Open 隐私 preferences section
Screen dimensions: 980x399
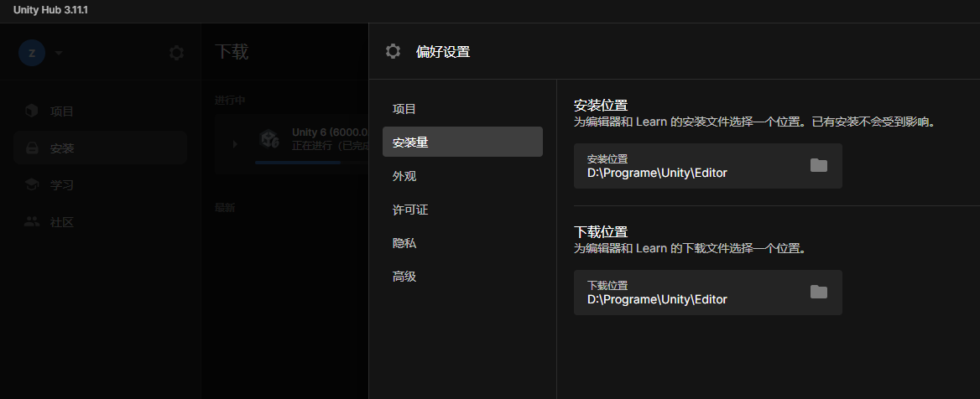[462, 243]
